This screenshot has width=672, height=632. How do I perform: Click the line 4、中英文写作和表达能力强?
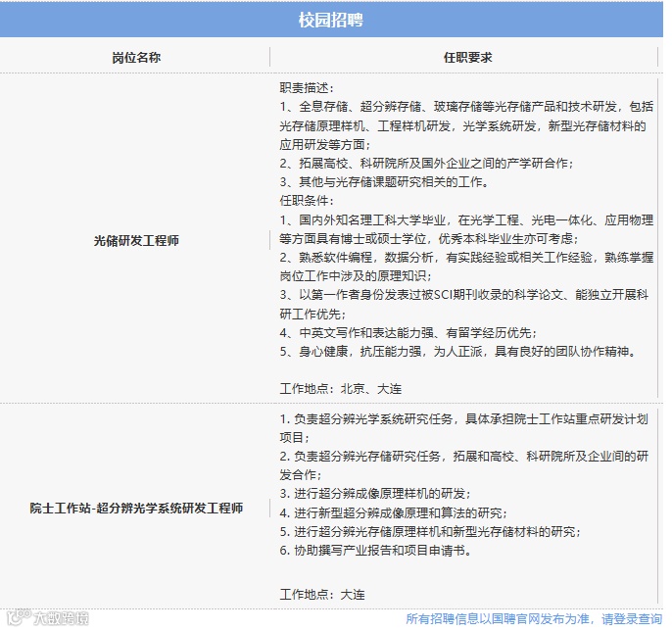(x=408, y=333)
